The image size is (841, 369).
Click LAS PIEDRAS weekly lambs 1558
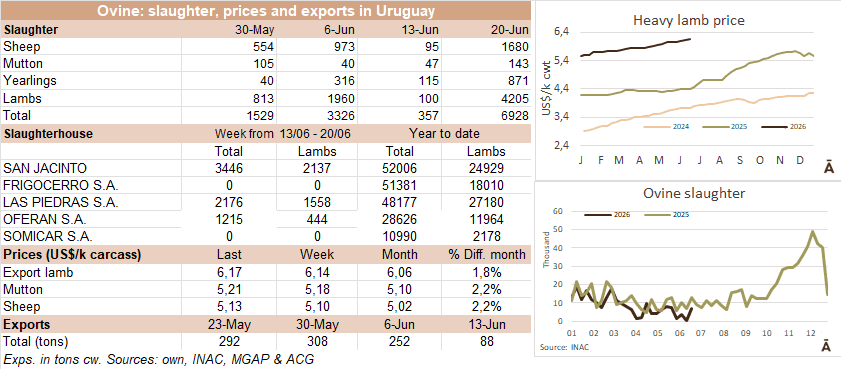pyautogui.click(x=317, y=203)
